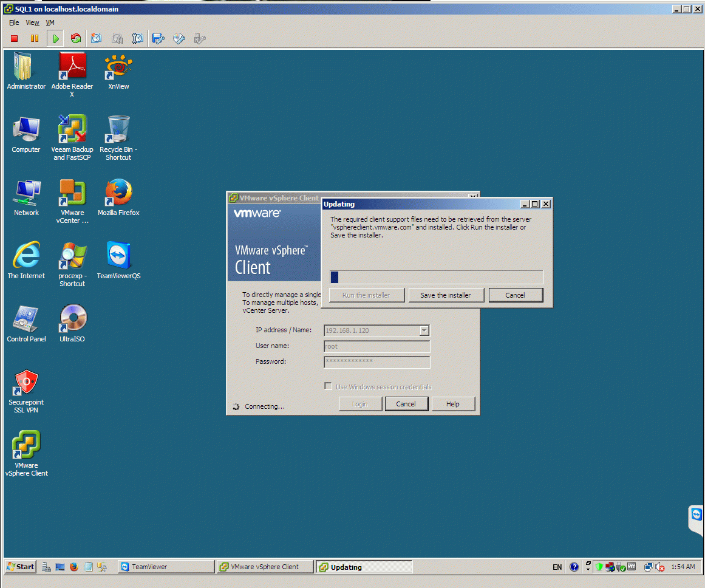
Task: Click the Run the installer button
Action: coord(366,295)
